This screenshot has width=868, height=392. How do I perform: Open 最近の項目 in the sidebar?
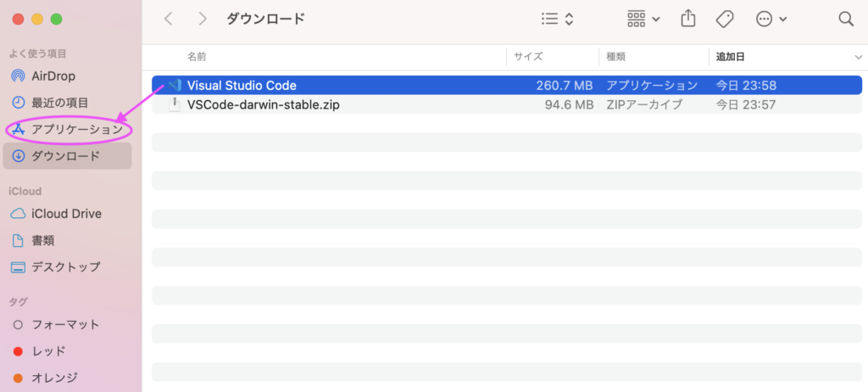click(67, 103)
